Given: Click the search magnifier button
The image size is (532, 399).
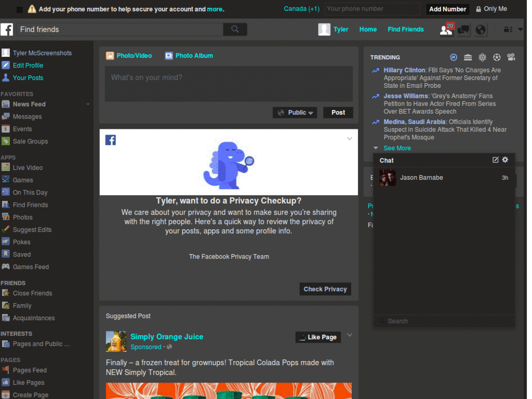Looking at the screenshot, I should point(235,30).
